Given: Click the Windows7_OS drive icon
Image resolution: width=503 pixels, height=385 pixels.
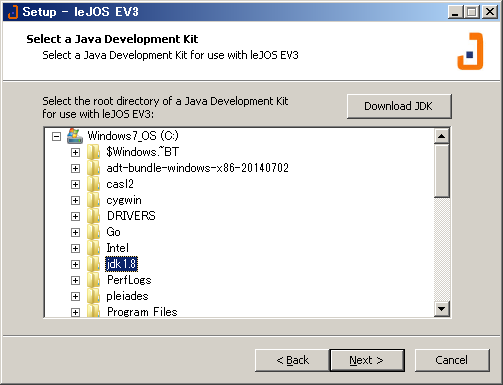Looking at the screenshot, I should pos(75,136).
